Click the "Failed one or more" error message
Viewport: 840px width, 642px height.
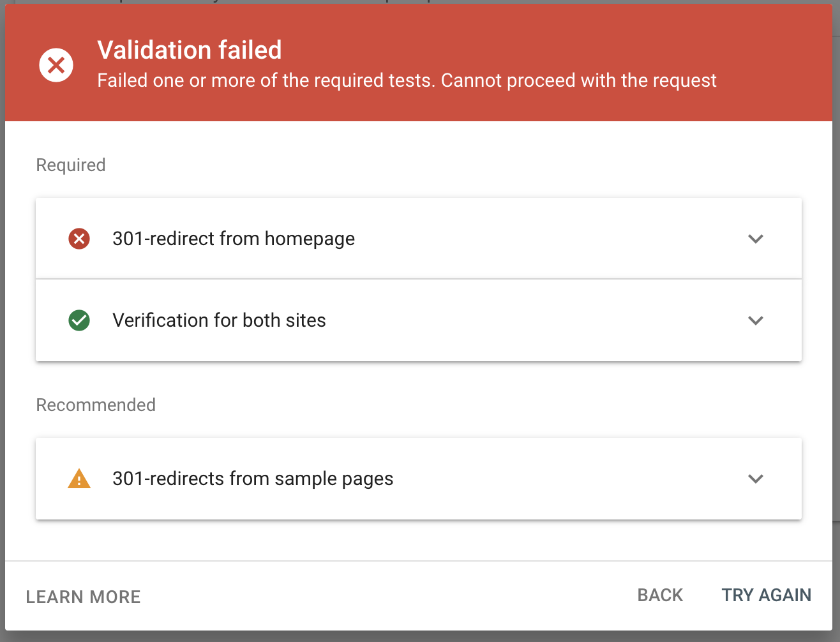(x=407, y=80)
